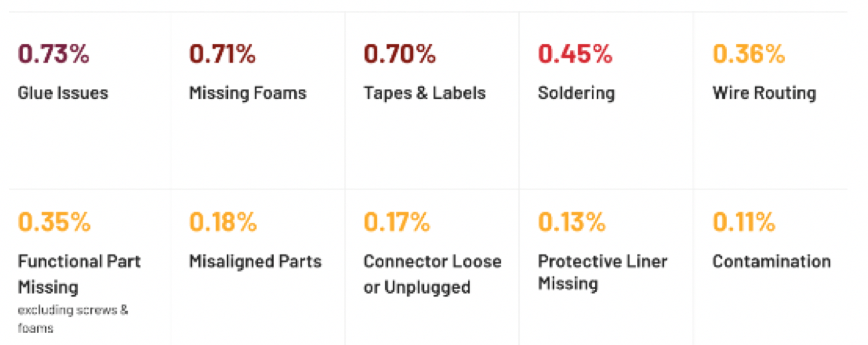Select the Glue Issues label

63,93
